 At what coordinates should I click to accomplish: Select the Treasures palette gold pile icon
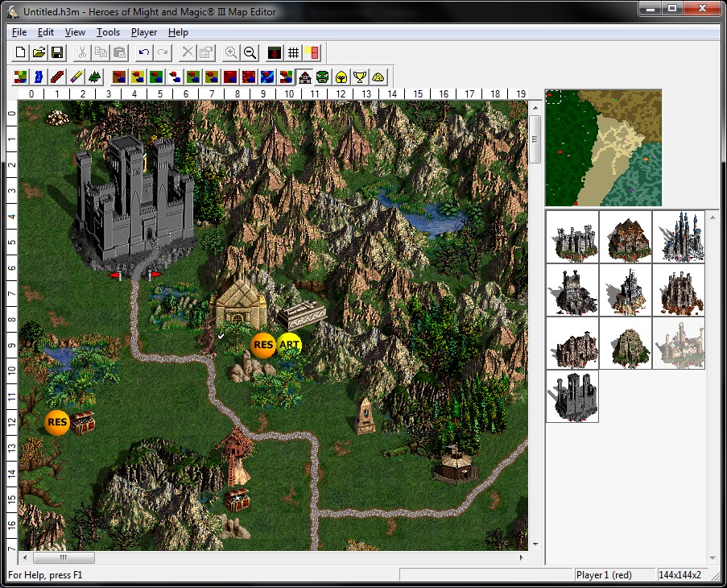378,77
